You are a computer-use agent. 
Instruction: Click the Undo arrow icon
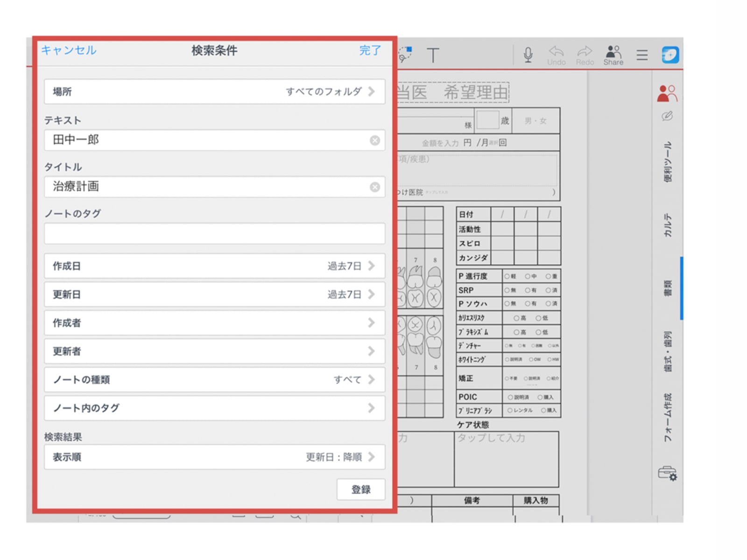[x=556, y=55]
